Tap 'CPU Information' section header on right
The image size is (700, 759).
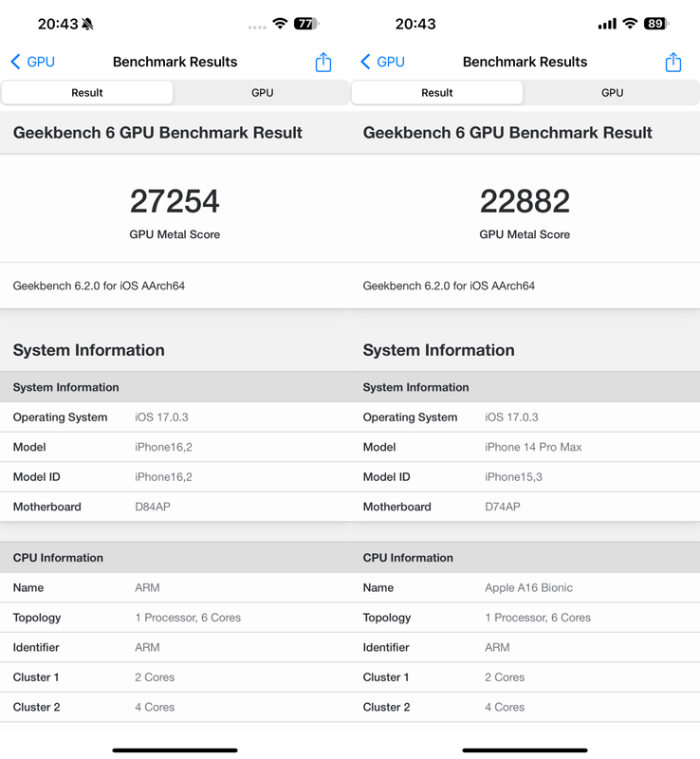click(408, 558)
